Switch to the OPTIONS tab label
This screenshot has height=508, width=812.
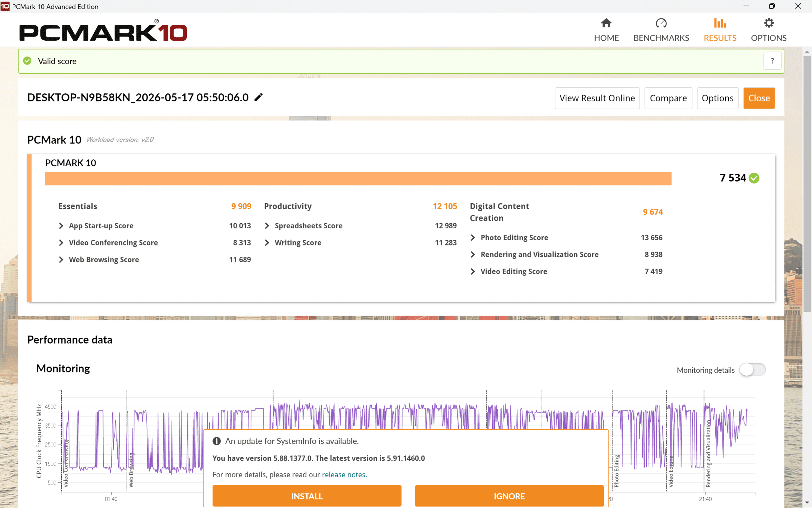(x=769, y=38)
